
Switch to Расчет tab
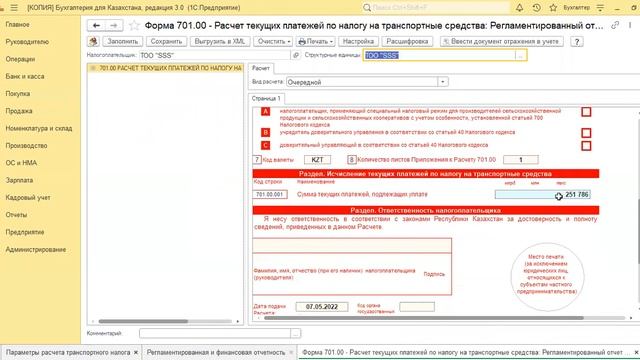(261, 68)
